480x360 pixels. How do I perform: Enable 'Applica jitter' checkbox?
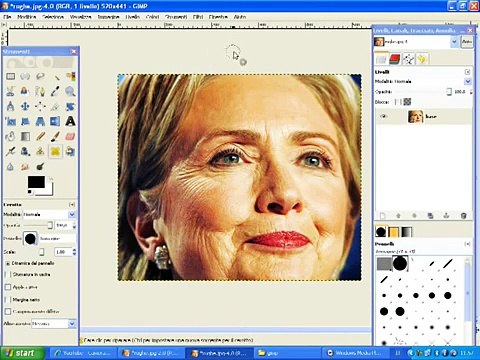[8, 287]
